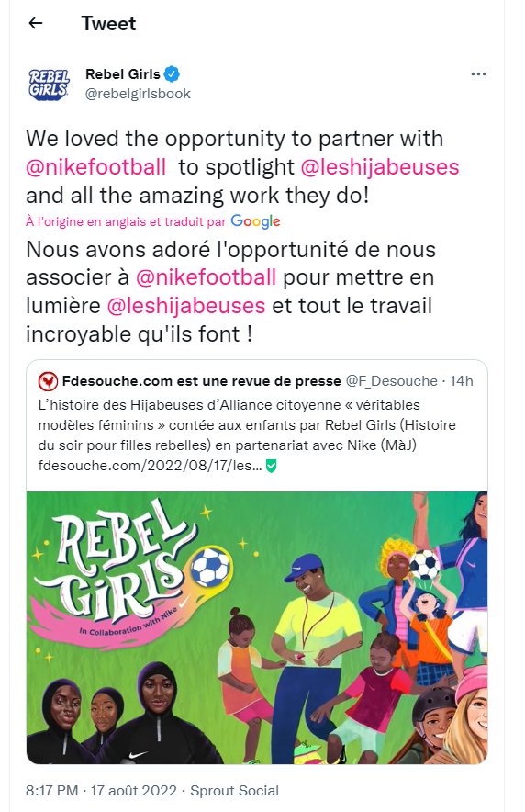Screen dimensions: 525x812
Task: Click the @F_Desouche handle in quoted tweet
Action: tap(392, 381)
